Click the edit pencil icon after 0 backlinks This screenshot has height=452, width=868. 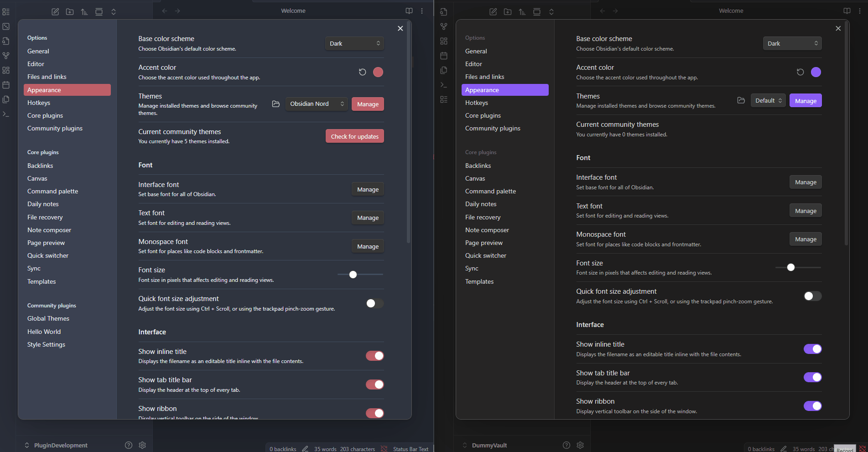click(305, 449)
